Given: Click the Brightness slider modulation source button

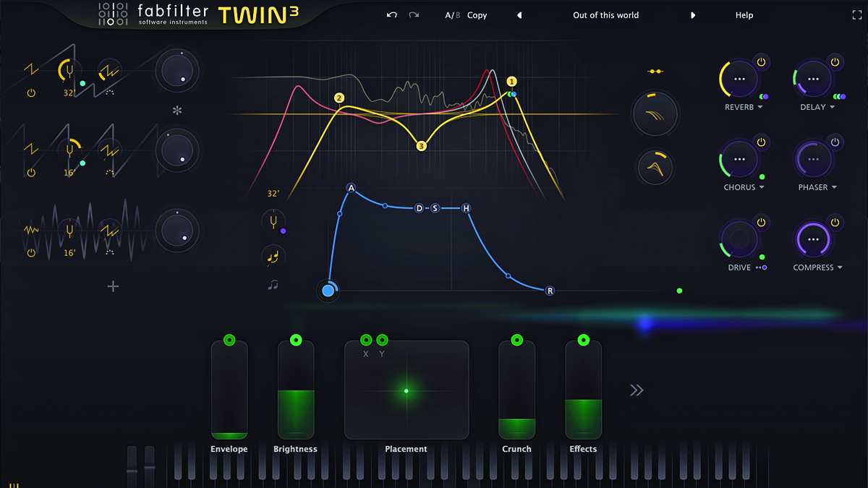Looking at the screenshot, I should [x=295, y=340].
